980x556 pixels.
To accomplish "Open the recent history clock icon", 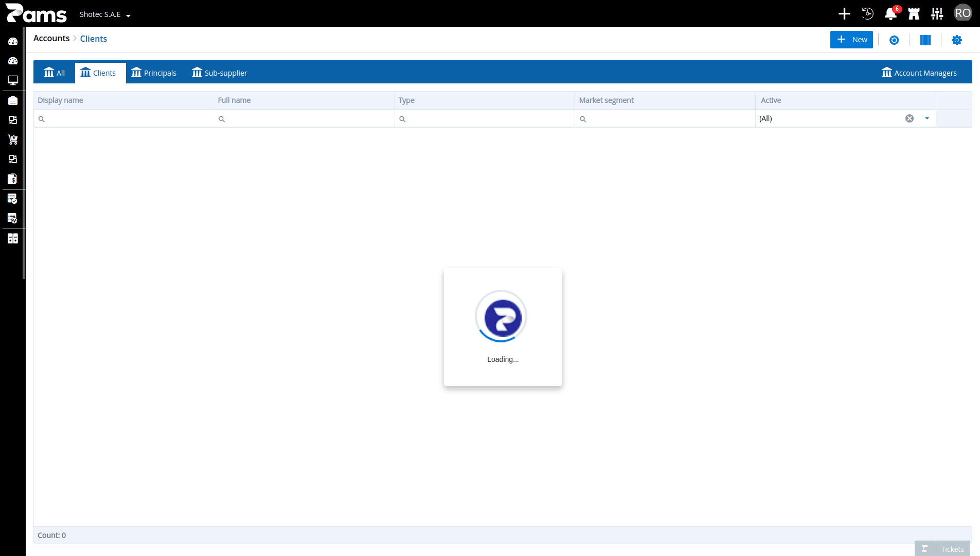I will coord(868,14).
